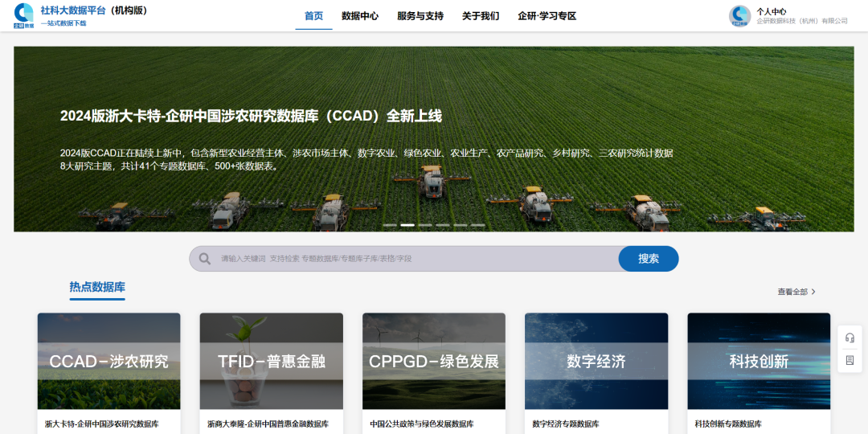The image size is (868, 434).
Task: Select the first carousel indicator dash
Action: [390, 225]
